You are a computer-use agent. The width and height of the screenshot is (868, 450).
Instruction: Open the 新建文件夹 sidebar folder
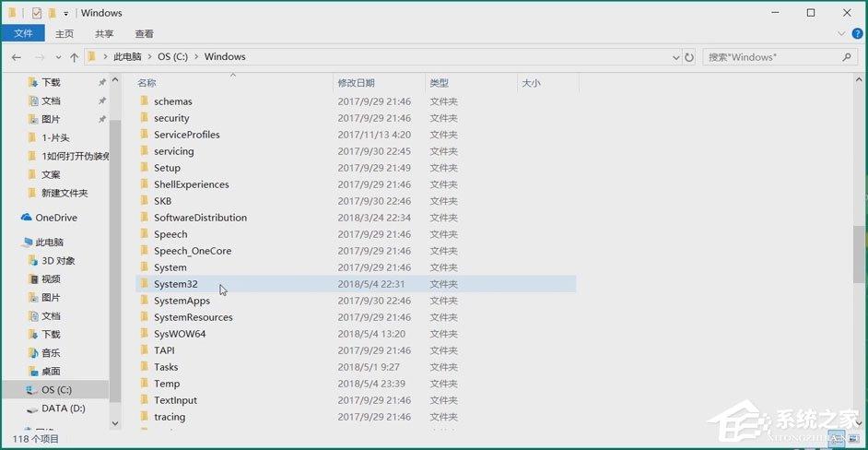tap(65, 193)
